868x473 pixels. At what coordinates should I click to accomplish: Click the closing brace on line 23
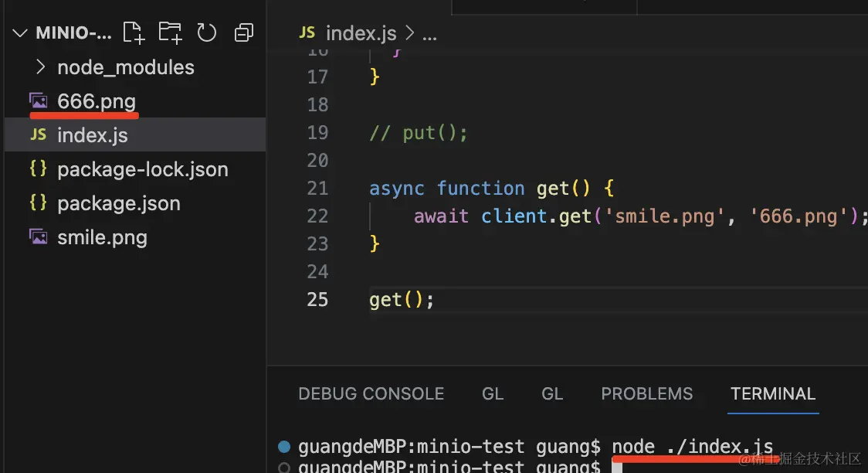[375, 243]
